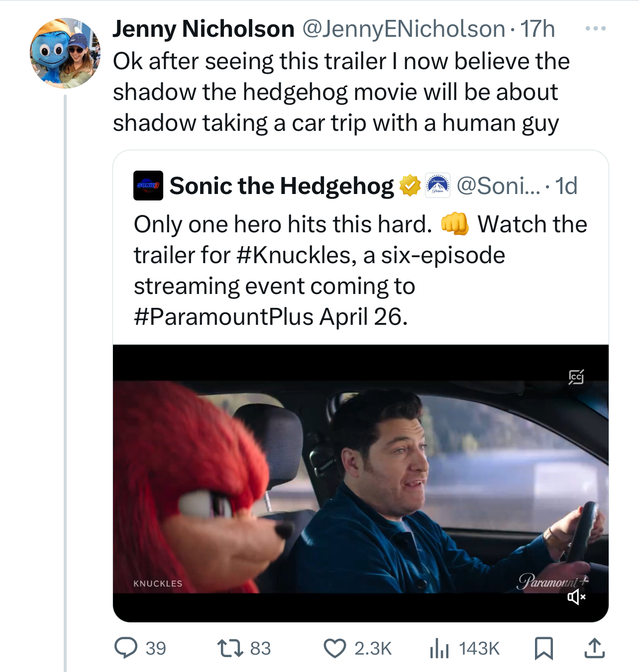The image size is (639, 672).
Task: Toggle closed captions on video
Action: [x=576, y=377]
